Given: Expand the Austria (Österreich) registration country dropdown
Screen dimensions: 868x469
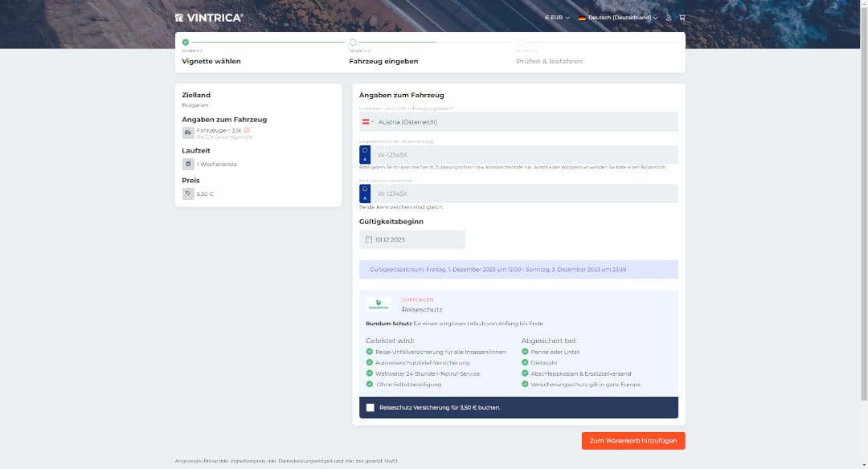Looking at the screenshot, I should (518, 122).
